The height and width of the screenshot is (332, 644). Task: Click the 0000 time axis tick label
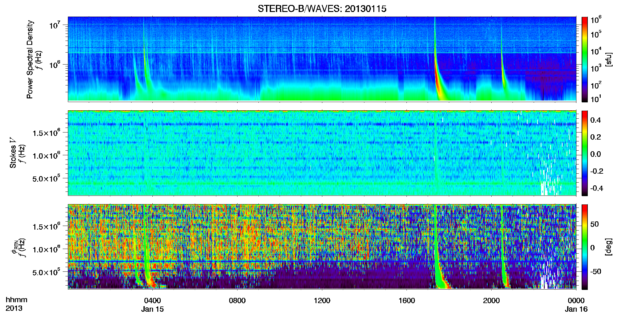click(576, 300)
